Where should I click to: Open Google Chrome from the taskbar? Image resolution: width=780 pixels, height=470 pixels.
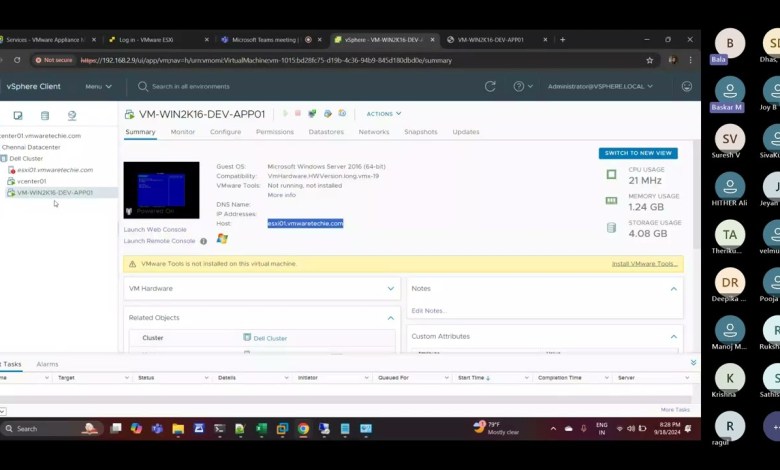303,428
